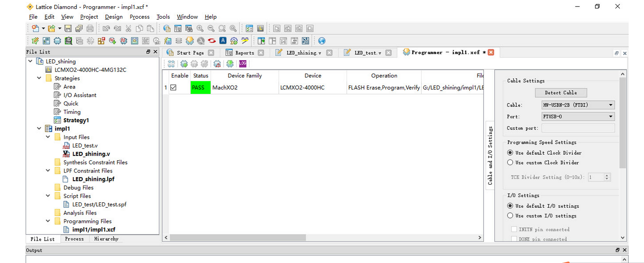Select LED_shining.lpf in file tree

(93, 179)
